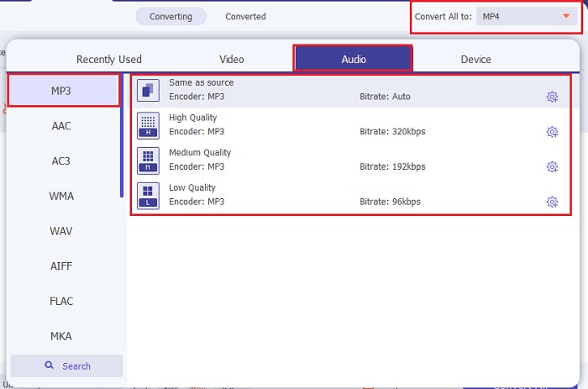Click Bitrate: 320kbps text
Viewport: 588px width, 389px height.
coord(392,132)
